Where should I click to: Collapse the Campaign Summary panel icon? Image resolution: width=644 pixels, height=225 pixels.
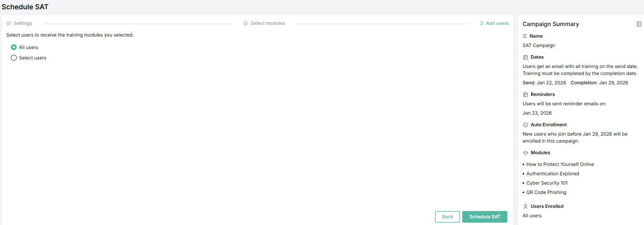tap(639, 24)
